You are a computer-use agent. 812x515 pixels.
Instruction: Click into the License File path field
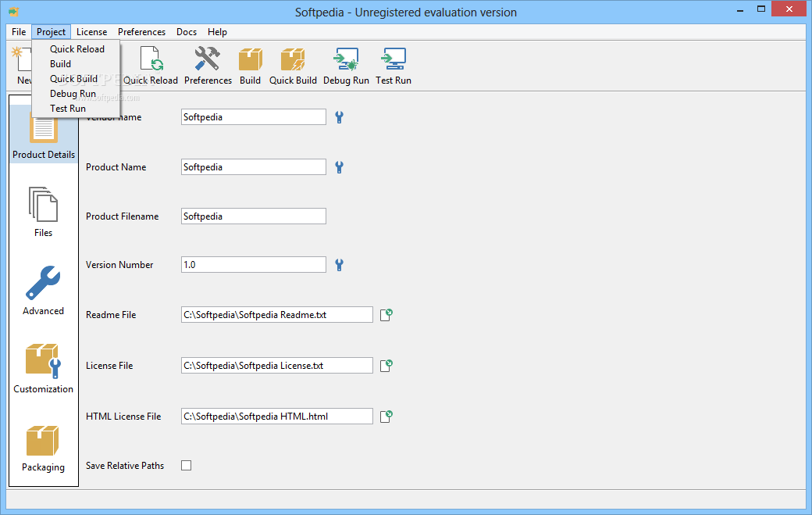(277, 365)
